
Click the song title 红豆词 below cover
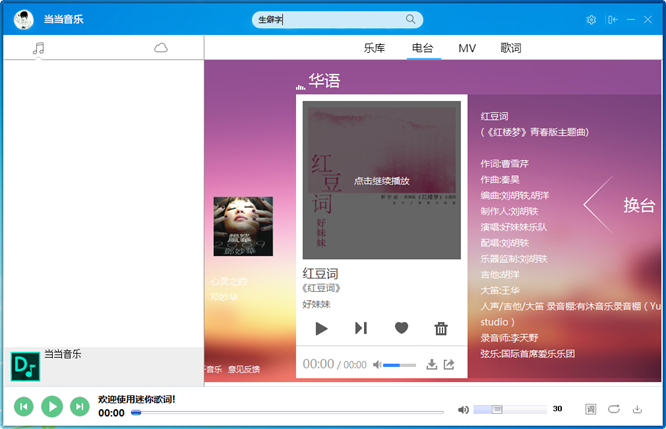320,274
